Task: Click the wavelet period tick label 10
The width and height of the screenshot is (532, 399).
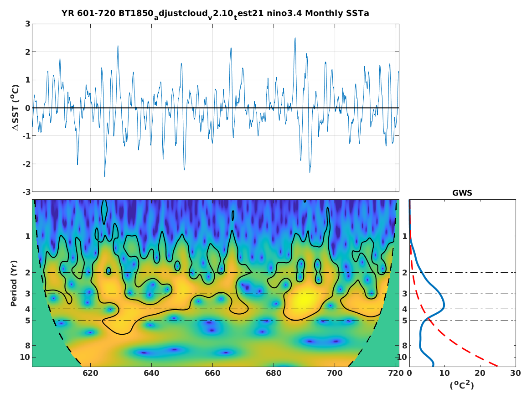Action: 26,357
